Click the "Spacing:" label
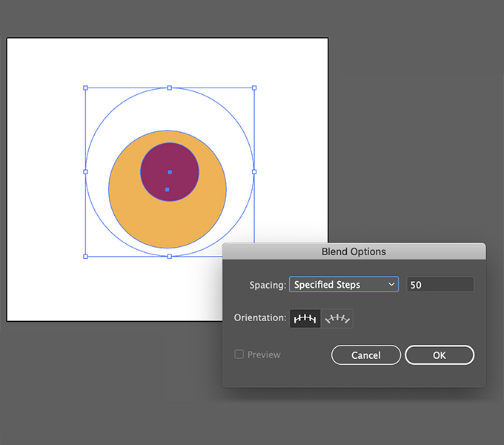504x445 pixels. click(268, 285)
